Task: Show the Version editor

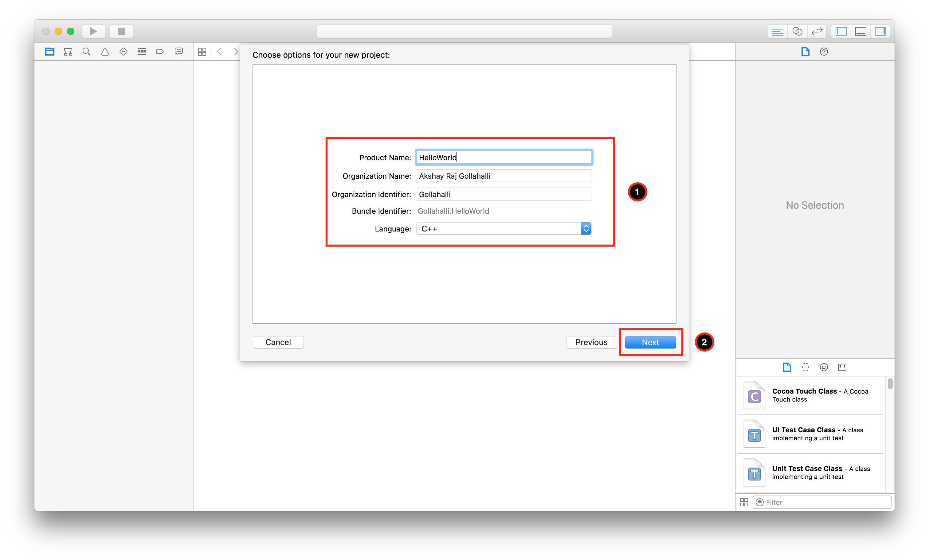Action: pos(817,31)
